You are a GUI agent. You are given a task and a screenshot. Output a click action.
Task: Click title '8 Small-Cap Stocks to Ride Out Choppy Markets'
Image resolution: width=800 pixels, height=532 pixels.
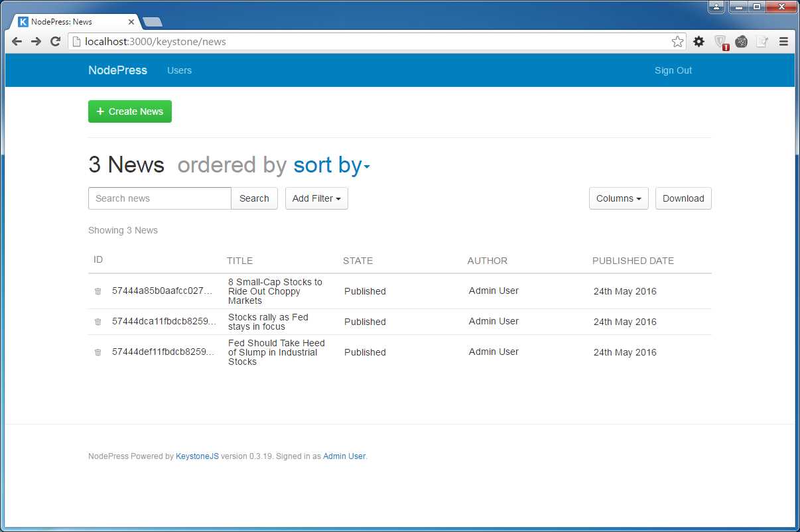(x=275, y=291)
